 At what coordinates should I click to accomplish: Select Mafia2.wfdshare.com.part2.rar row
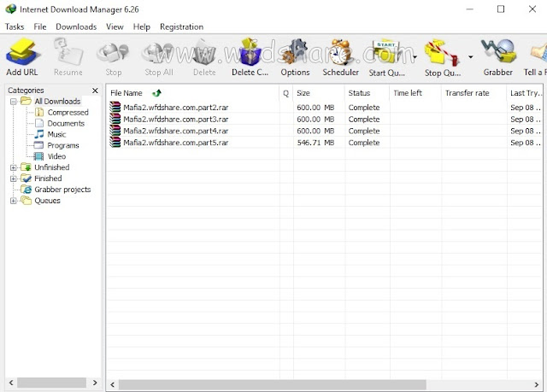point(325,108)
